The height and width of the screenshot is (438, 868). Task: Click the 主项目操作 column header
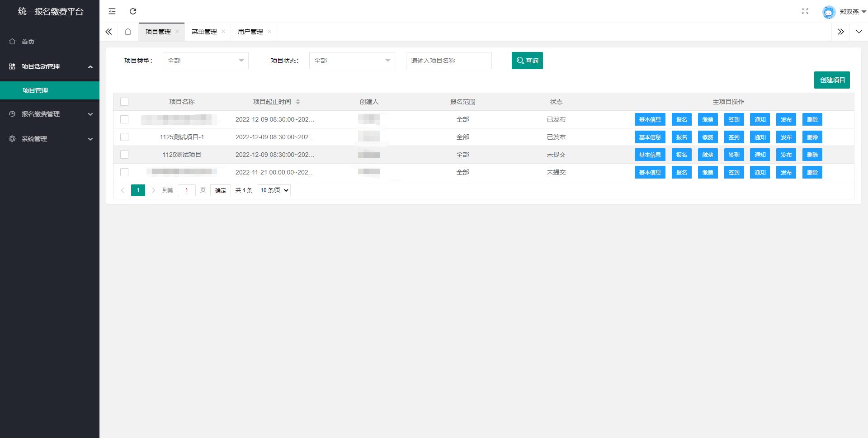[x=728, y=102]
